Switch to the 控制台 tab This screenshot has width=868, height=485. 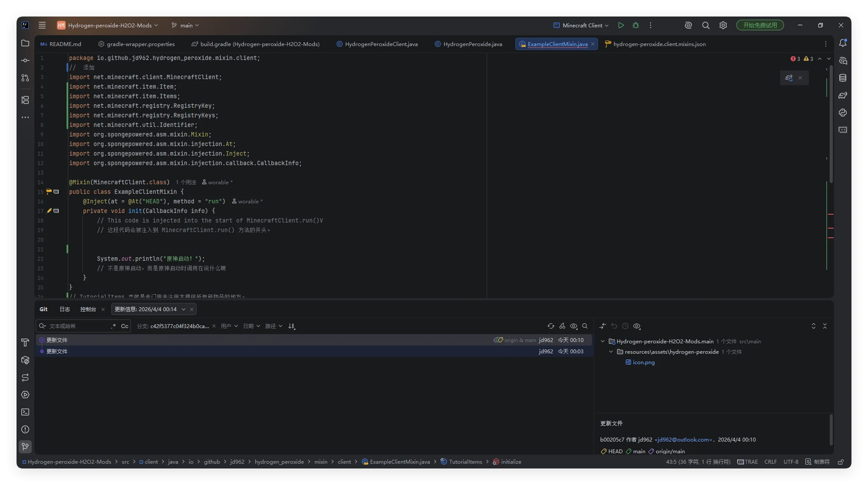click(x=88, y=309)
